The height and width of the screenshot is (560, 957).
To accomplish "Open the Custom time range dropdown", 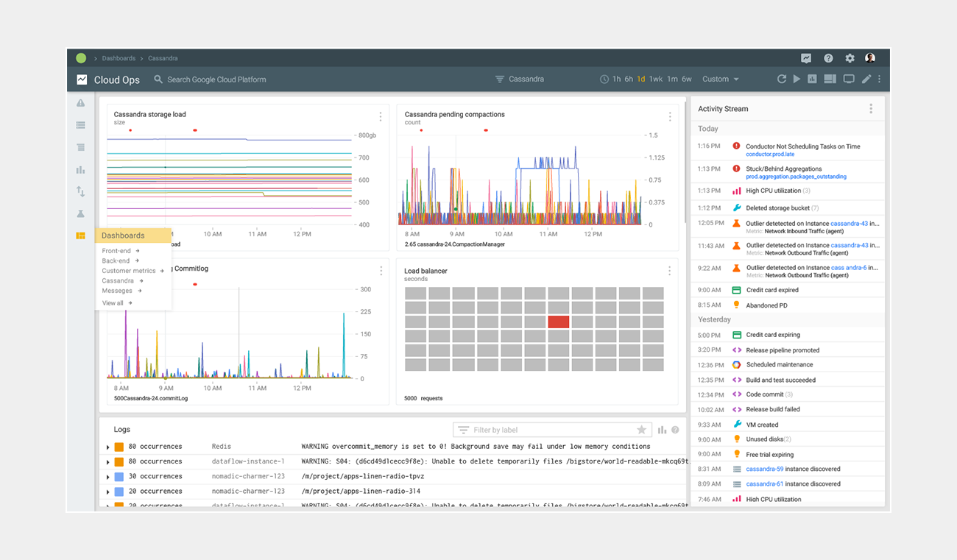I will [x=720, y=79].
